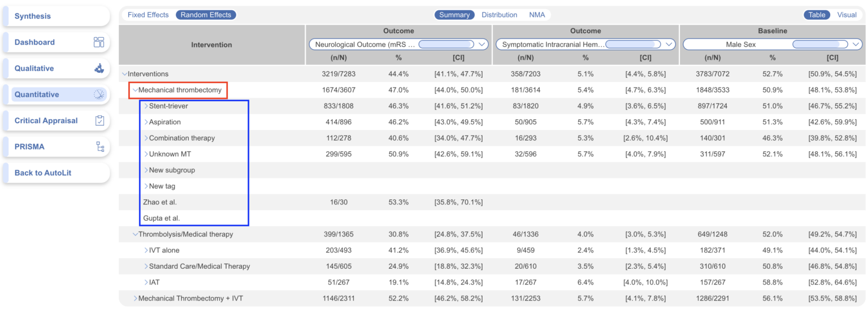Collapse the Mechanical thrombectomy row
Viewport: 868px width, 323px height.
point(135,90)
